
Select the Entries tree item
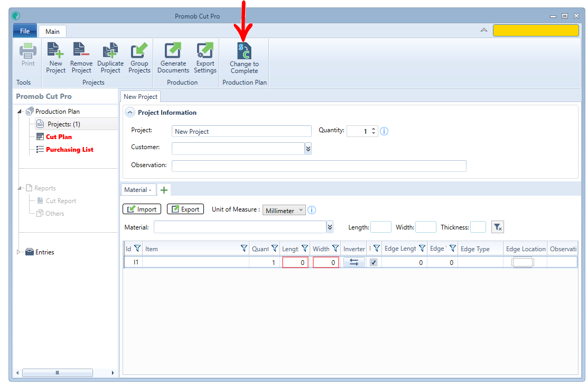click(x=44, y=252)
